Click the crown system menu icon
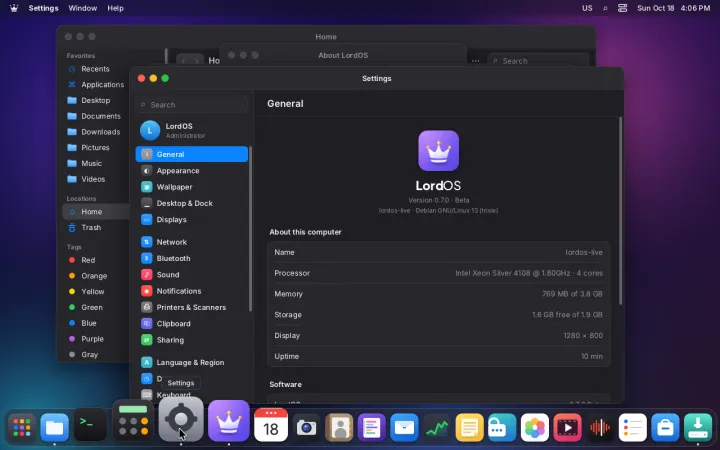 point(14,8)
